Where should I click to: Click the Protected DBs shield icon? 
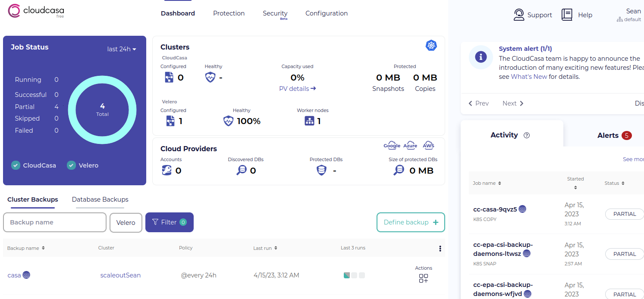321,171
